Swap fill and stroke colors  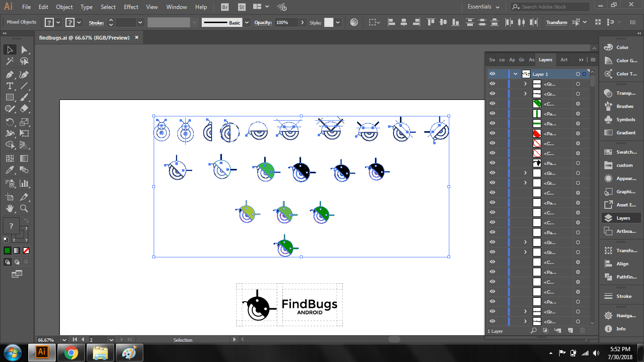(26, 221)
